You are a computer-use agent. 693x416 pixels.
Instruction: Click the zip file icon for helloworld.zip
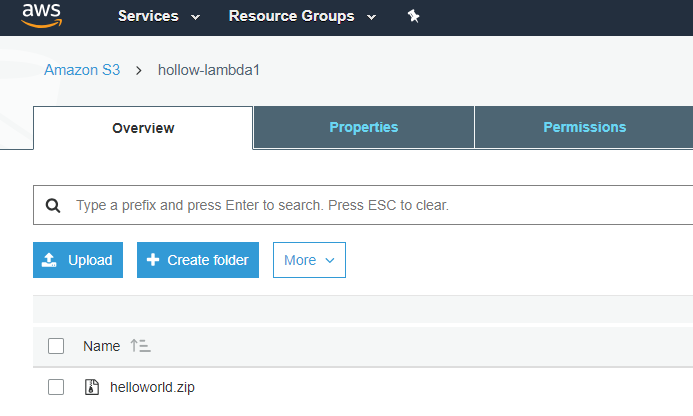91,387
